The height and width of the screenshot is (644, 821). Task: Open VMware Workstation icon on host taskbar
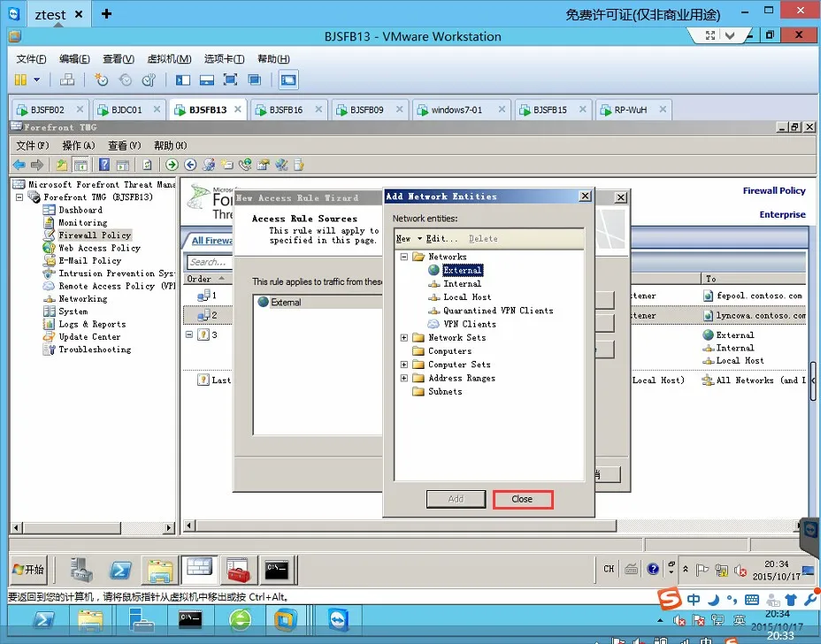(x=286, y=620)
